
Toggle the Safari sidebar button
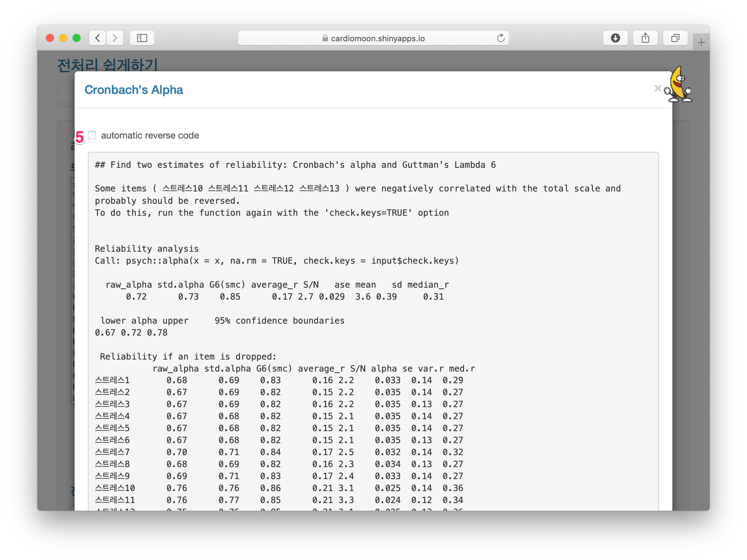[x=142, y=38]
